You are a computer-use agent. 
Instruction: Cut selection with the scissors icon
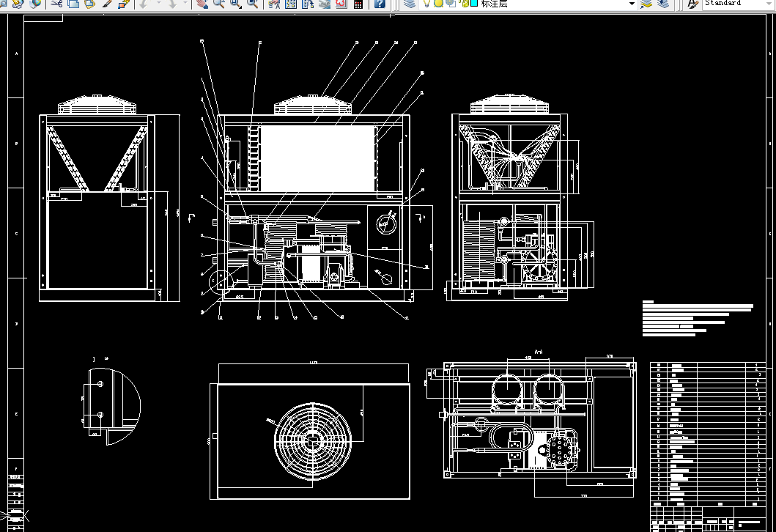coord(56,4)
